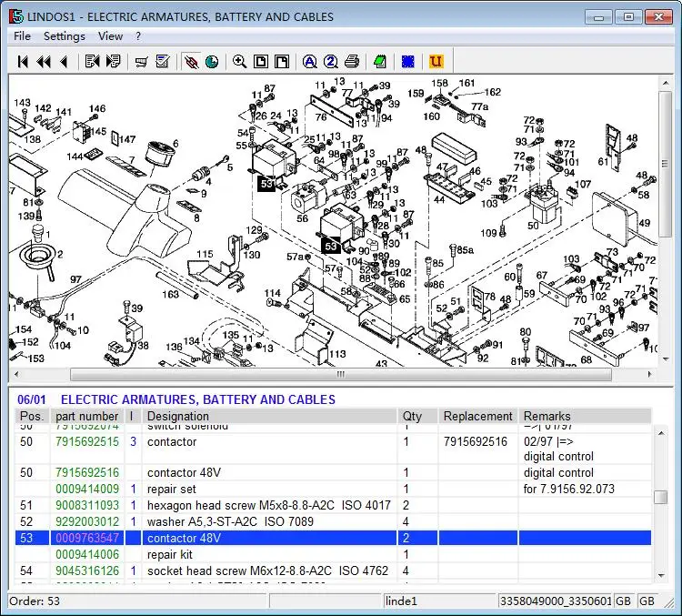Click the Pos. column header
Viewport: 682px width, 616px height.
pos(32,416)
